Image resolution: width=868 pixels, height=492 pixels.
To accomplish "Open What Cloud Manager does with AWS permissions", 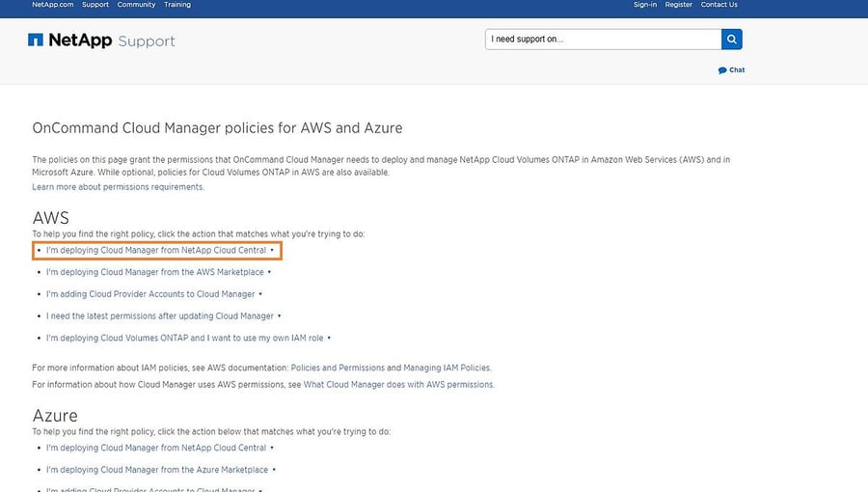I will [x=398, y=384].
